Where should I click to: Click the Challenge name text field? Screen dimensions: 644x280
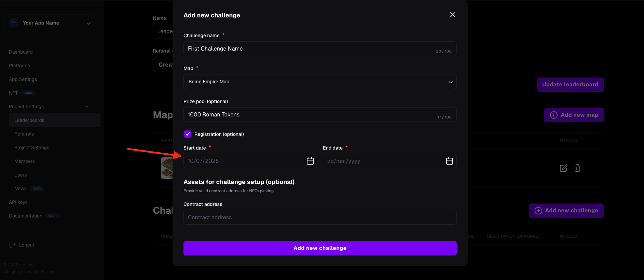coord(320,49)
